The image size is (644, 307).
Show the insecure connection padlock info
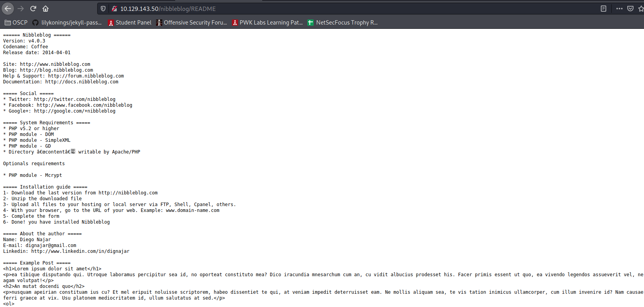tap(114, 9)
